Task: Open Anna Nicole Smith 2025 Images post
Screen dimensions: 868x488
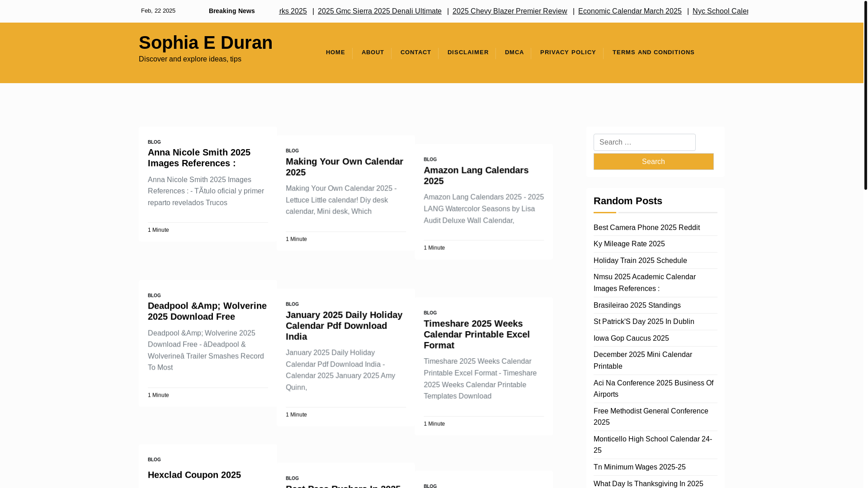Action: click(199, 158)
